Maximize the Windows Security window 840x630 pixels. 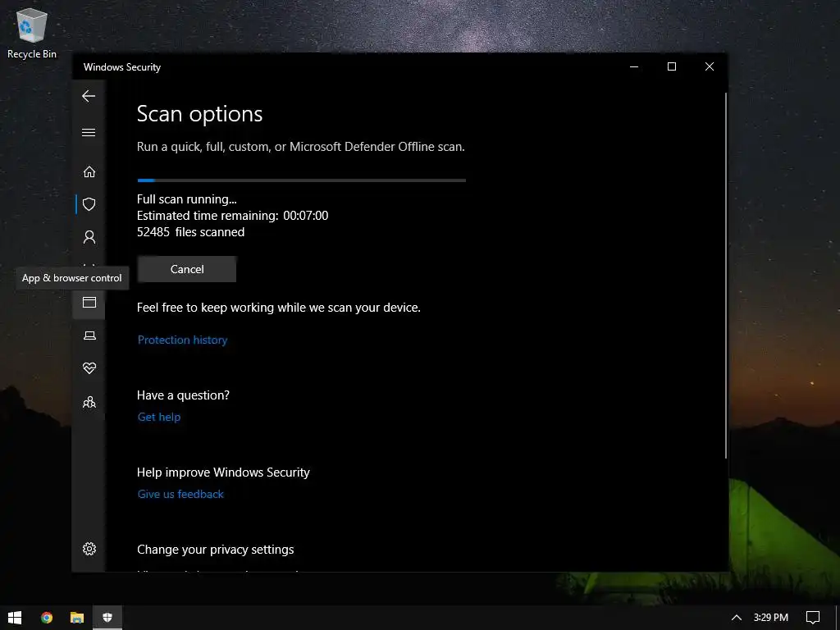672,66
